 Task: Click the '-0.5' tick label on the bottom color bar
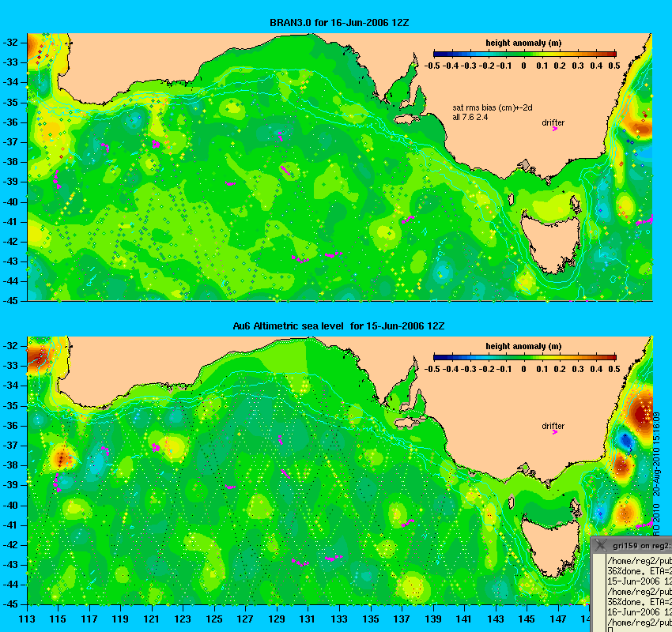click(x=432, y=369)
